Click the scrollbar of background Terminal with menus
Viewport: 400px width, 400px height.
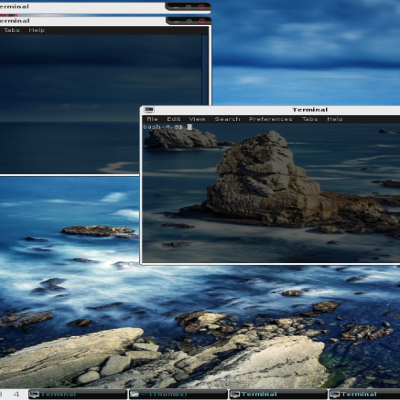pyautogui.click(x=205, y=70)
